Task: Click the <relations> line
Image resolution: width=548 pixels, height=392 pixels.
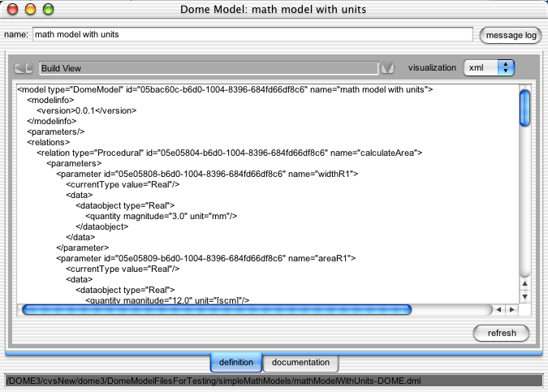Action: tap(48, 143)
